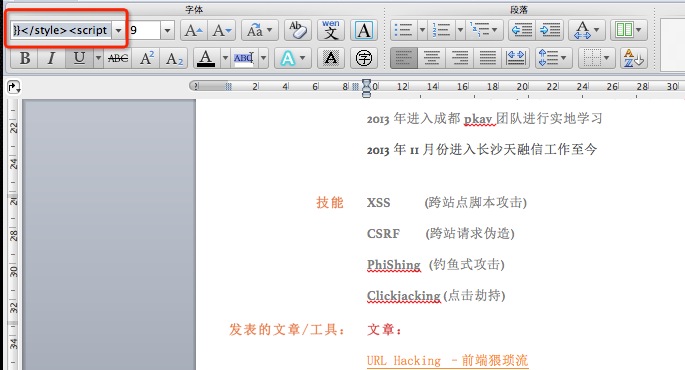Open the multilevel list menu
685x370 pixels.
pos(484,30)
